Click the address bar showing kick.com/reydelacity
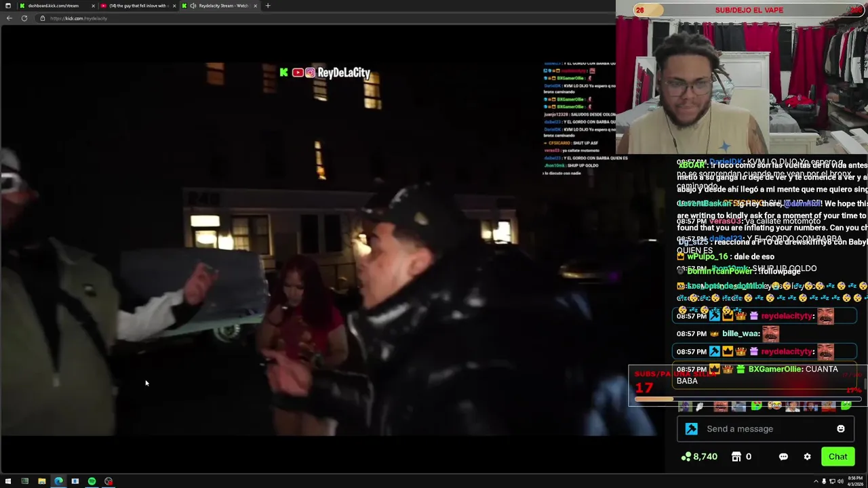The height and width of the screenshot is (488, 868). [325, 18]
